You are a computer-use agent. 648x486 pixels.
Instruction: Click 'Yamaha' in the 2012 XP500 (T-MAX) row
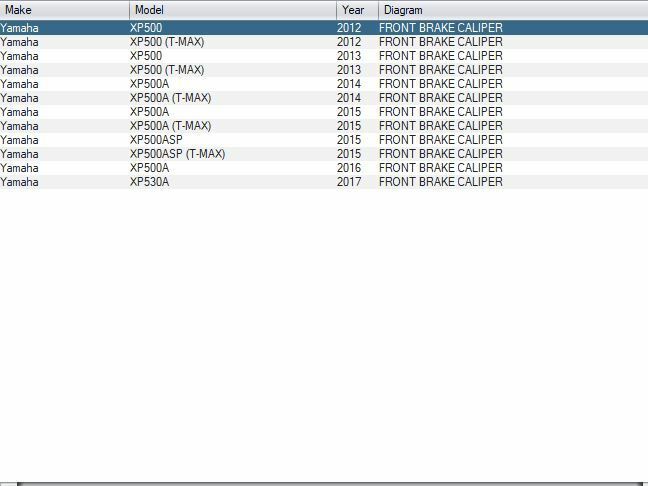(x=19, y=42)
